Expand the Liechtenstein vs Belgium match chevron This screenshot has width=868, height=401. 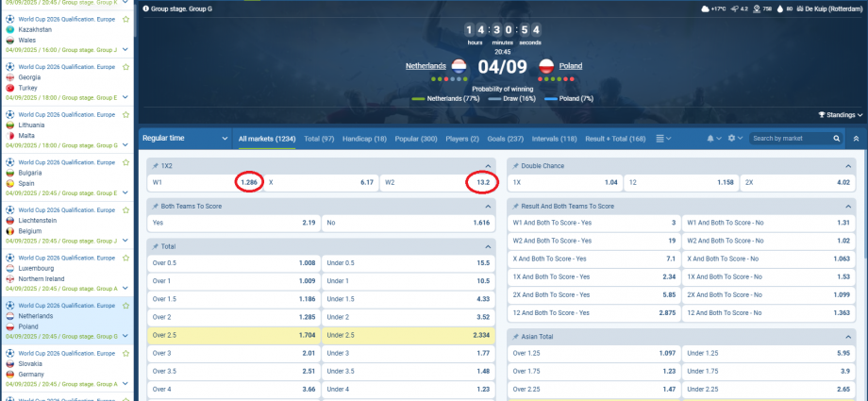(x=125, y=241)
